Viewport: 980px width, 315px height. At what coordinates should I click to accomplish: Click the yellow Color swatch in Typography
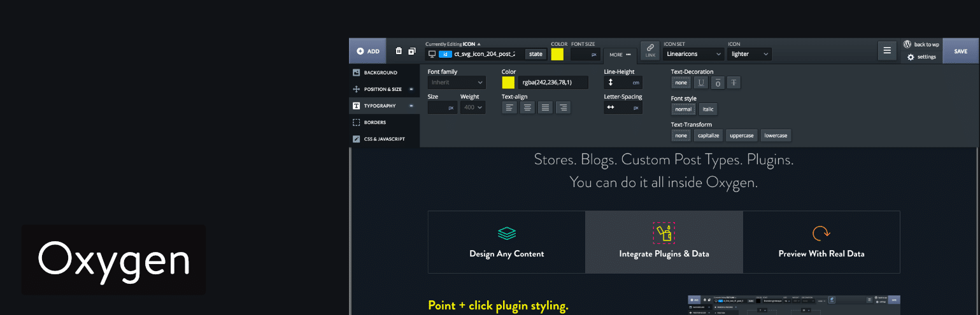pos(508,82)
